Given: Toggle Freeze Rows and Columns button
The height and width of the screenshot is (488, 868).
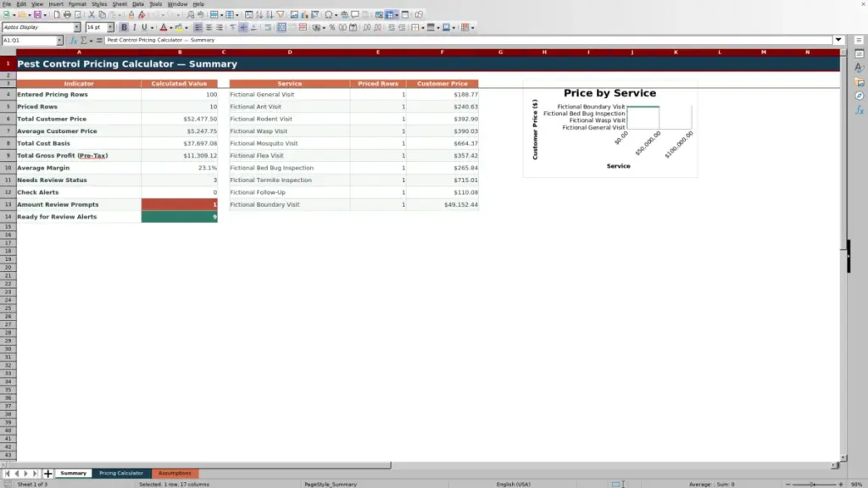Looking at the screenshot, I should pos(389,14).
